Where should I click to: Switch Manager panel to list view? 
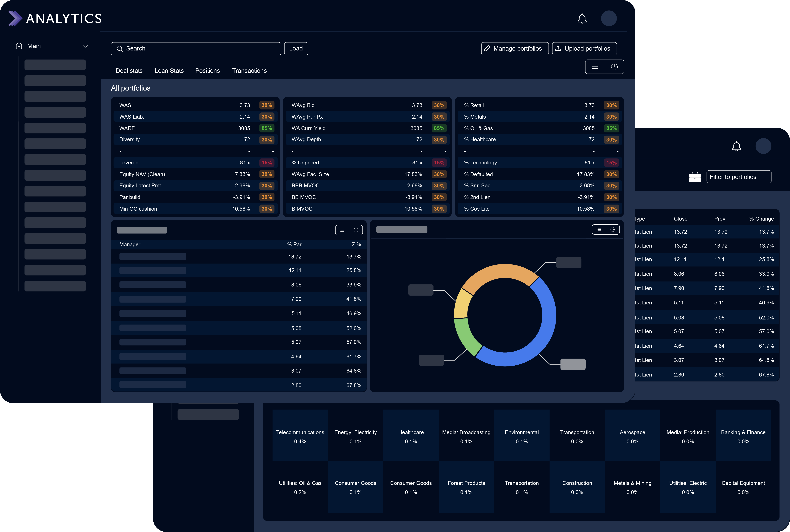click(342, 230)
